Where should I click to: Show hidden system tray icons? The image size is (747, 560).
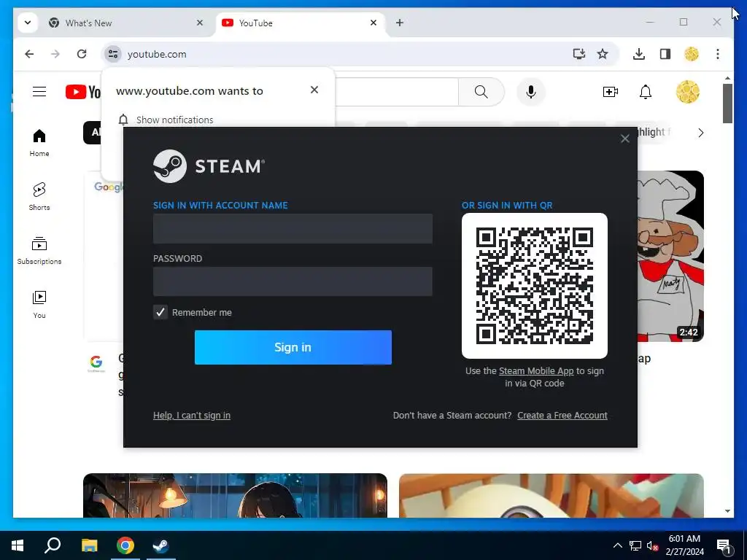617,545
